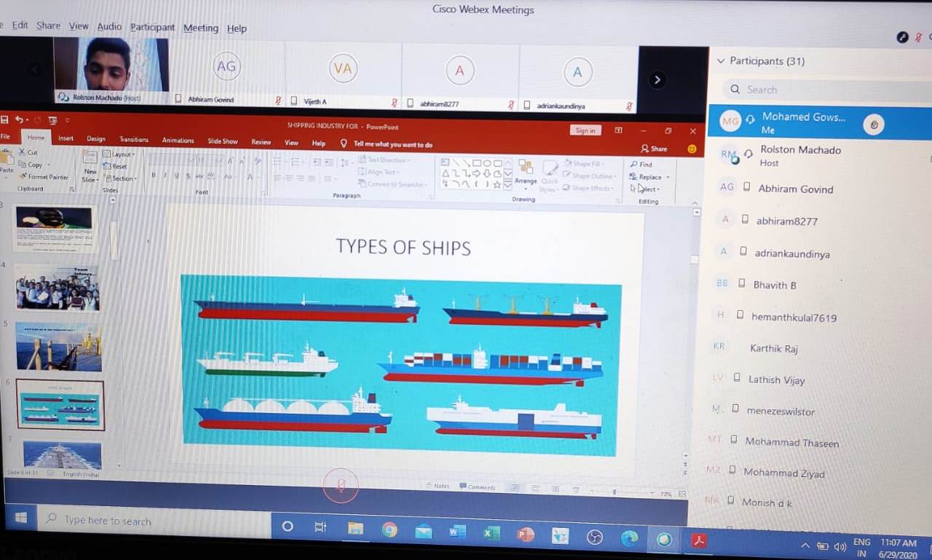Adjust the PowerPoint zoom slider
The height and width of the screenshot is (560, 932).
click(615, 493)
